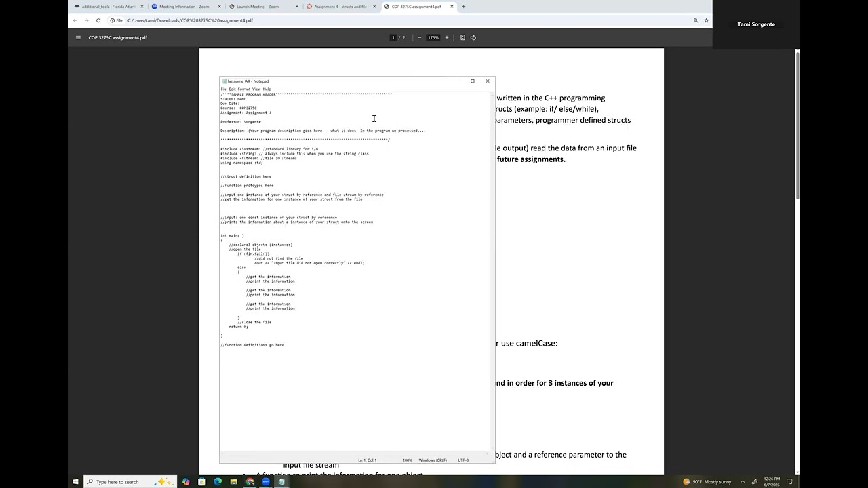Click the PDF title COP 3275C assignment4.pdf

pos(117,37)
